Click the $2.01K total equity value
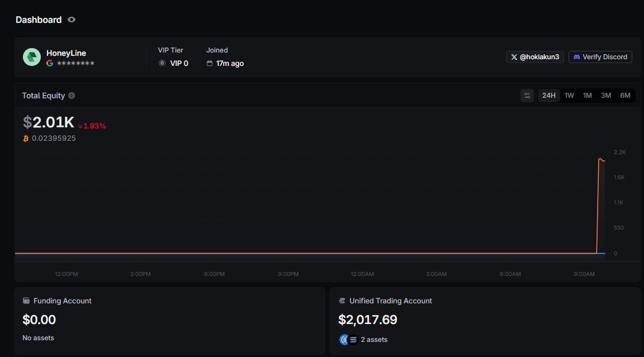The width and height of the screenshot is (644, 357). tap(49, 122)
